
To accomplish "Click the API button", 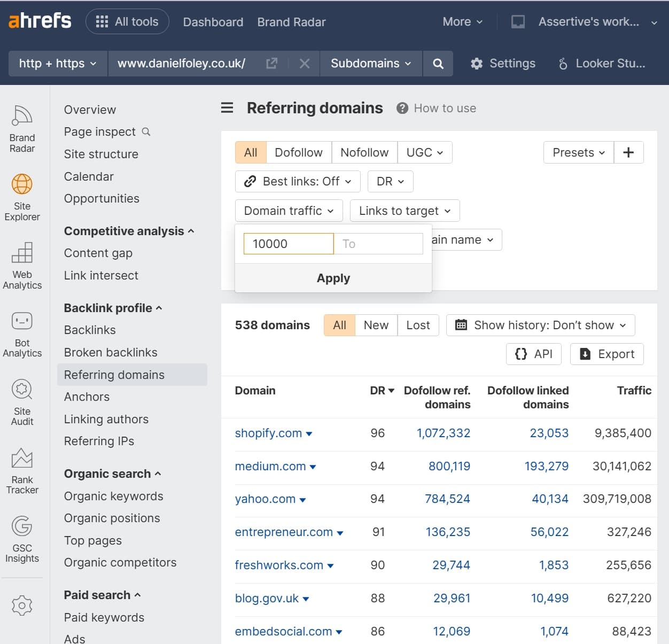I will click(x=533, y=354).
